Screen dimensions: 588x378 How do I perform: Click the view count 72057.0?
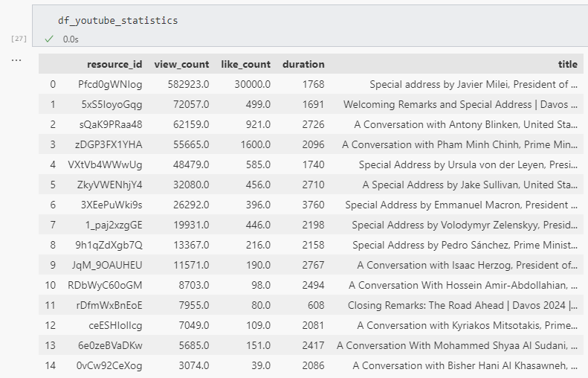[x=191, y=104]
